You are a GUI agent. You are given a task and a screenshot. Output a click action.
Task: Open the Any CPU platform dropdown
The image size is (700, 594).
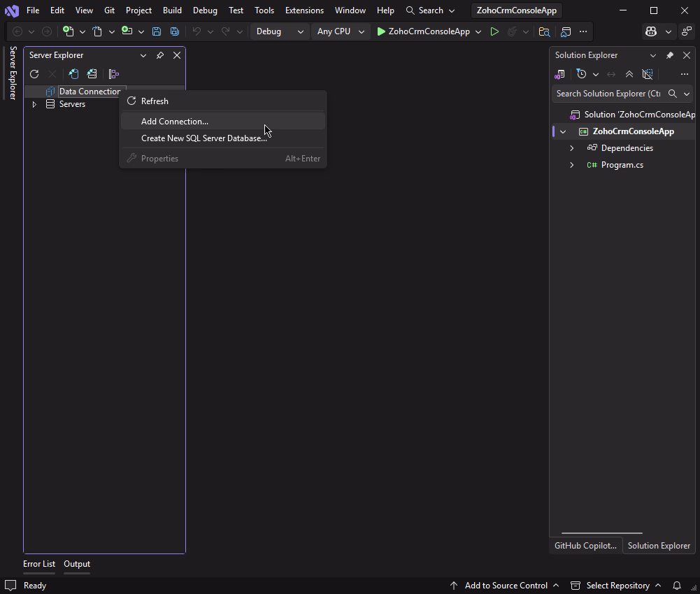tap(341, 31)
